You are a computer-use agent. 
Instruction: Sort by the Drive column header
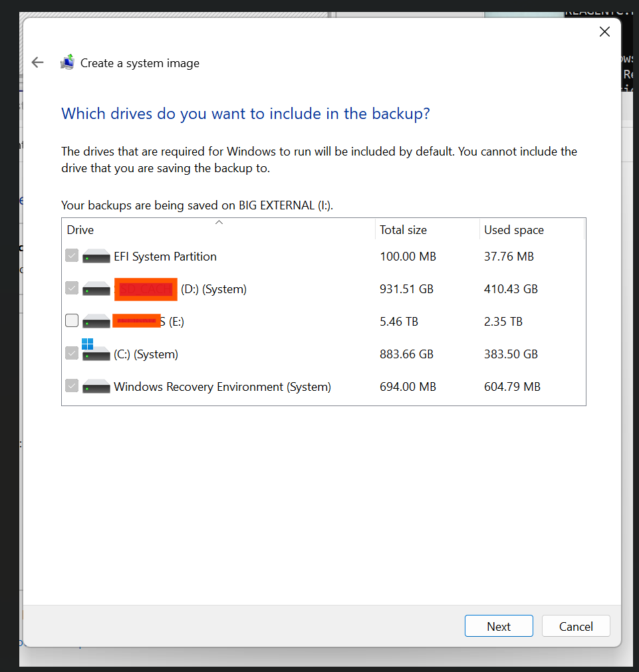point(80,230)
